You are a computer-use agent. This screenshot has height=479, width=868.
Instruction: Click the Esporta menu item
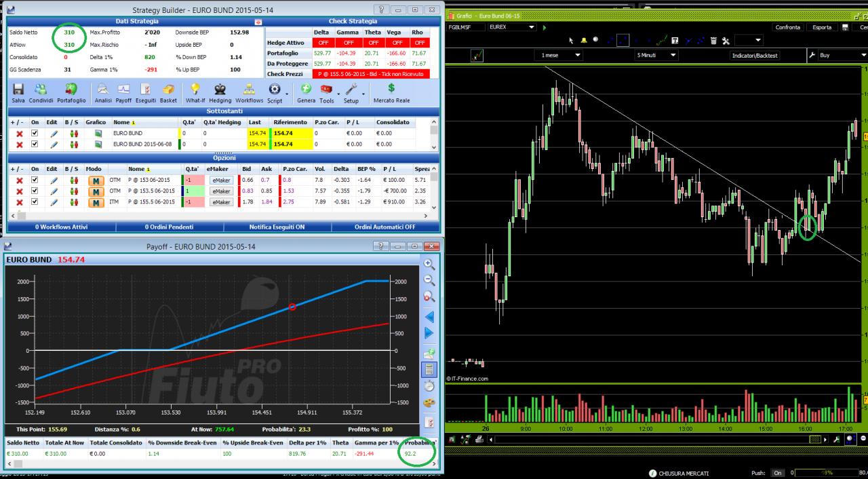coord(822,27)
